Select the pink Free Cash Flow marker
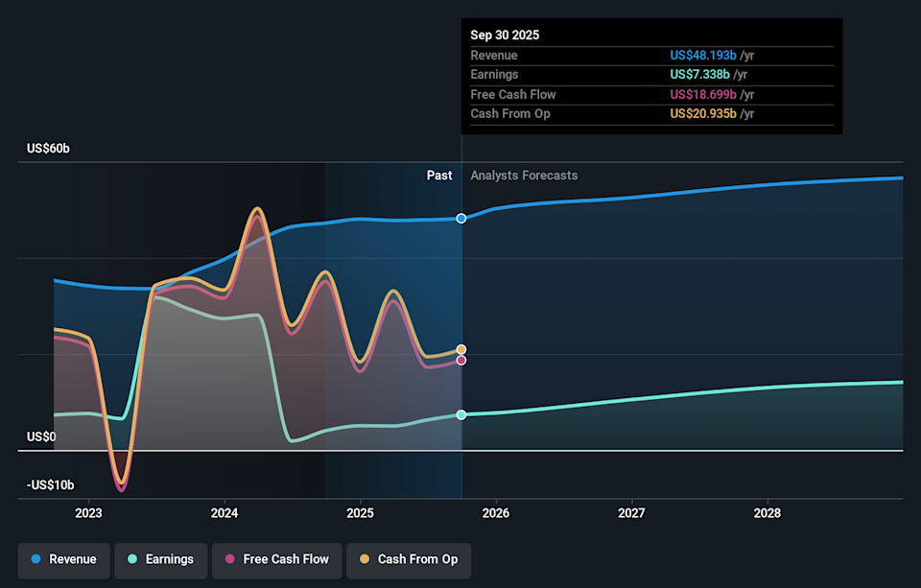 click(461, 361)
